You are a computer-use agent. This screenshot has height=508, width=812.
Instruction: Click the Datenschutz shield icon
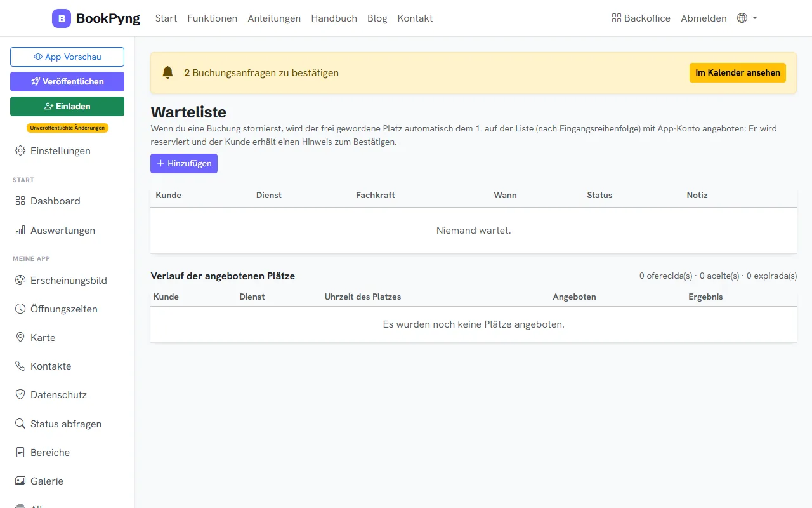point(20,394)
